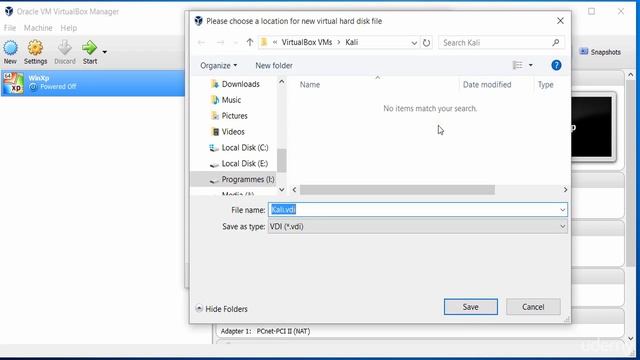Create a New folder

(274, 65)
